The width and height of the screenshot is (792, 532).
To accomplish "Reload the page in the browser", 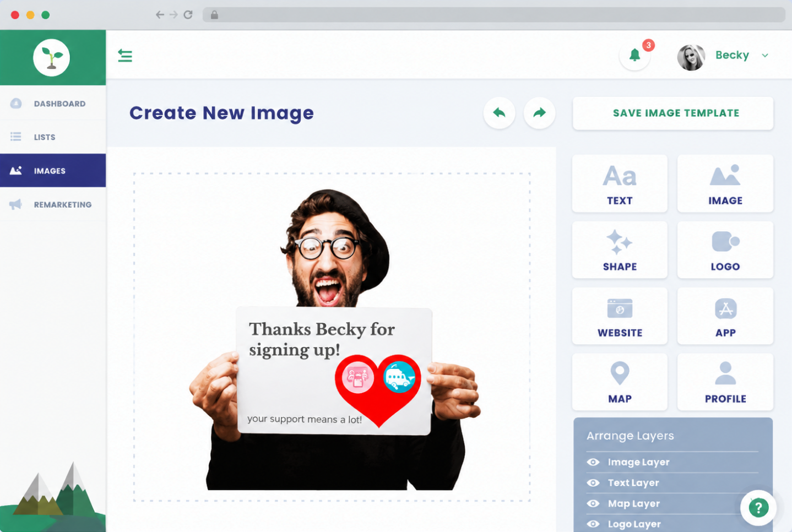I will (188, 15).
